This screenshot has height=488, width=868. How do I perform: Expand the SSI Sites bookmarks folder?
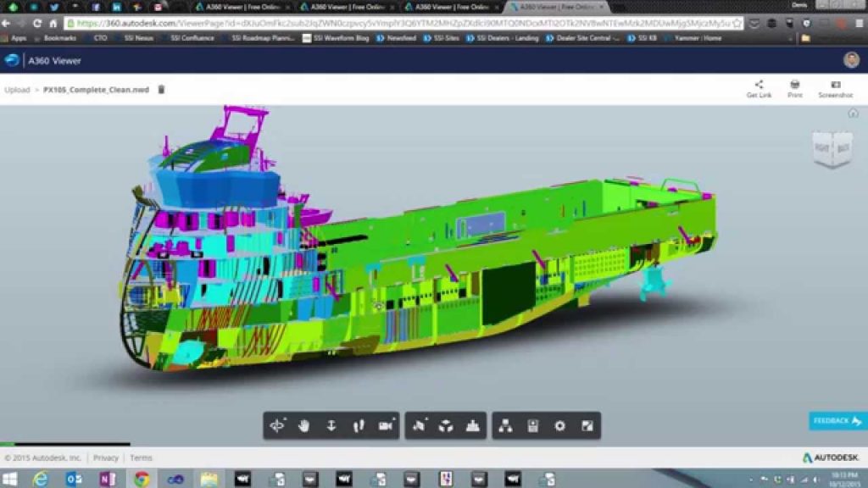(444, 38)
